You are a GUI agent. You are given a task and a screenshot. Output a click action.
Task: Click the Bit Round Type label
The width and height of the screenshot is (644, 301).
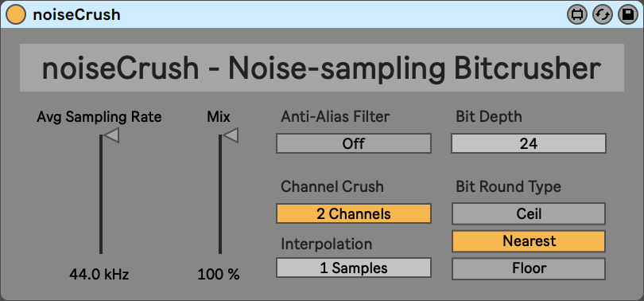pyautogui.click(x=509, y=186)
